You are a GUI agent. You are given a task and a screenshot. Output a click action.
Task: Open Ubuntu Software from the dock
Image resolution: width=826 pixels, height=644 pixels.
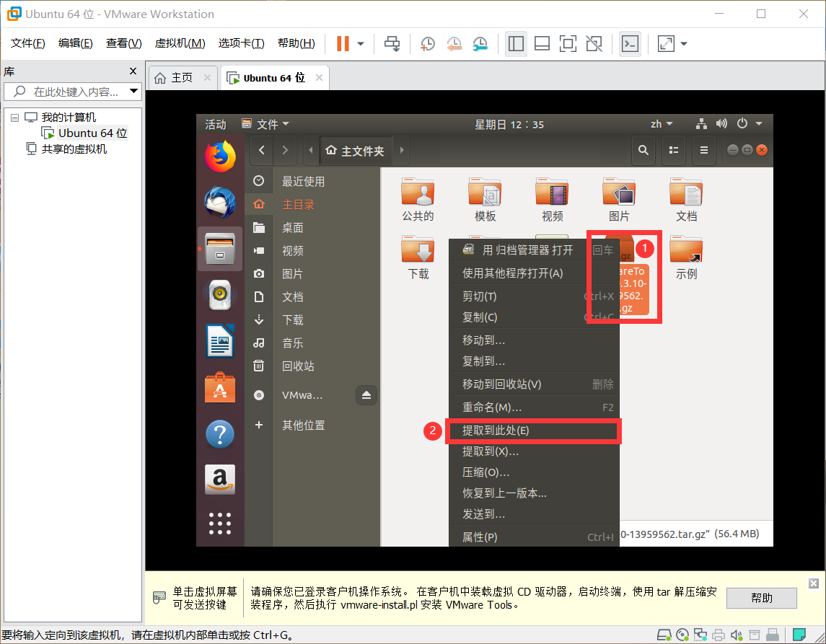(219, 387)
